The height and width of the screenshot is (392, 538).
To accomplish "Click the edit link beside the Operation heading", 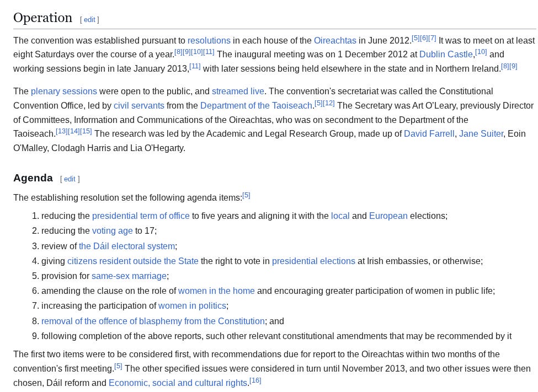I will click(x=89, y=20).
